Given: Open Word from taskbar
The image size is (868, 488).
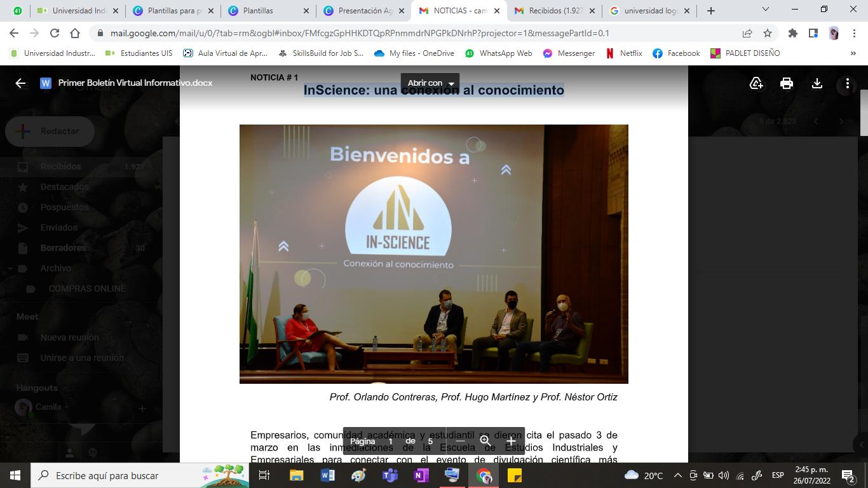Looking at the screenshot, I should coord(328,475).
